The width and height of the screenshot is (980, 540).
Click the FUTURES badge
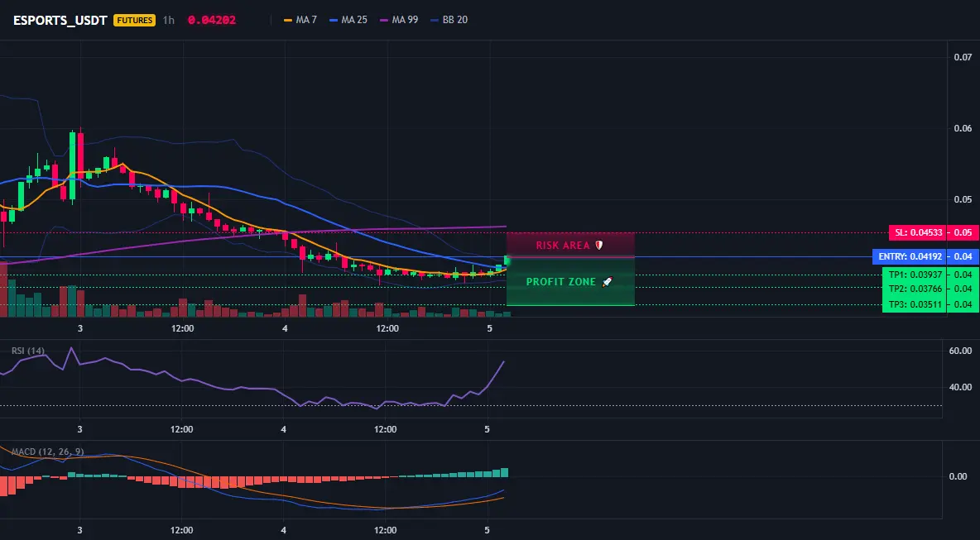tap(134, 20)
